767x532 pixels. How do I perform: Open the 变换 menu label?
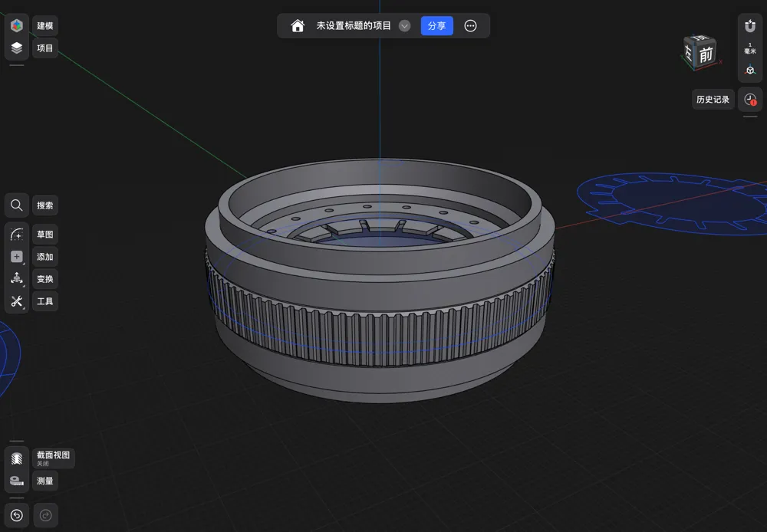[45, 279]
